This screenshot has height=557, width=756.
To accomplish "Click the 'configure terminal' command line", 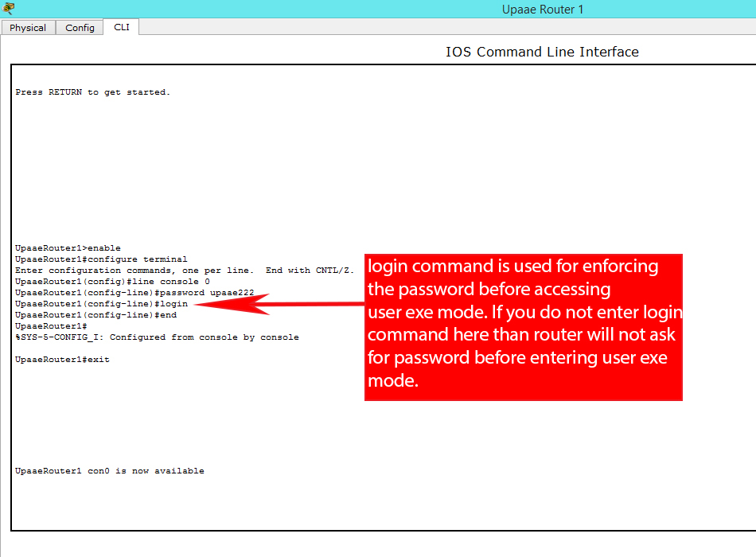I will tap(101, 259).
